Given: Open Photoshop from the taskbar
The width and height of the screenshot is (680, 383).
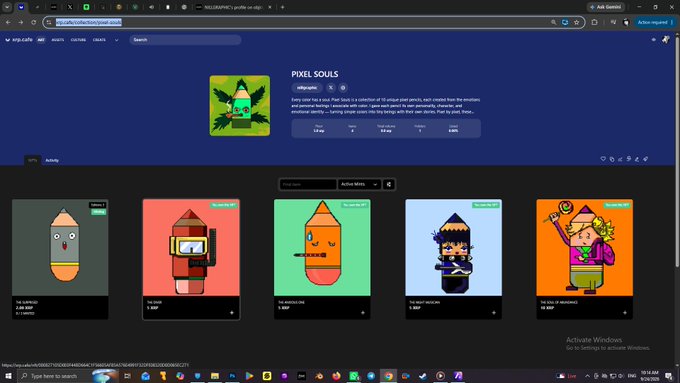Looking at the screenshot, I should point(232,376).
